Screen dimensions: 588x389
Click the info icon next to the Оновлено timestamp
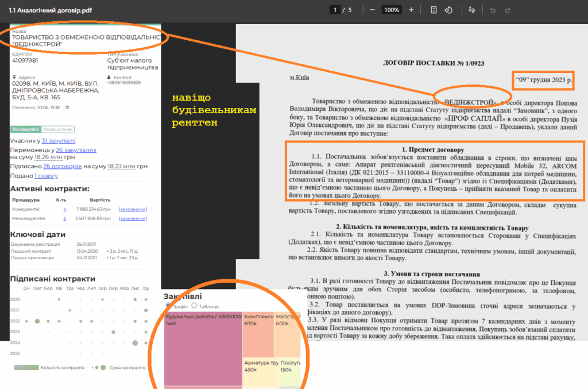coord(67,107)
